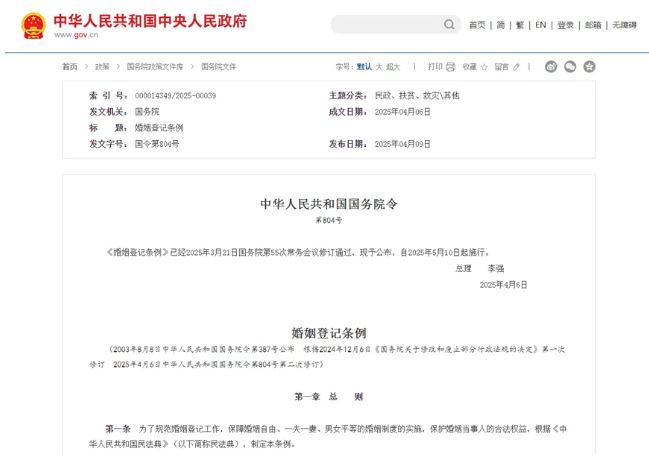Open the 邮箱 mailbox link
This screenshot has height=467, width=649.
593,25
